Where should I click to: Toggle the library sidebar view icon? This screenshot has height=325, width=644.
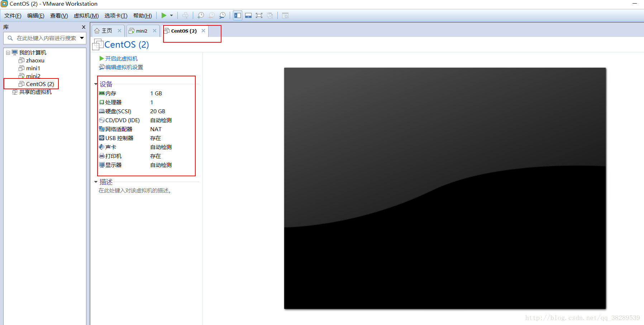pos(238,15)
